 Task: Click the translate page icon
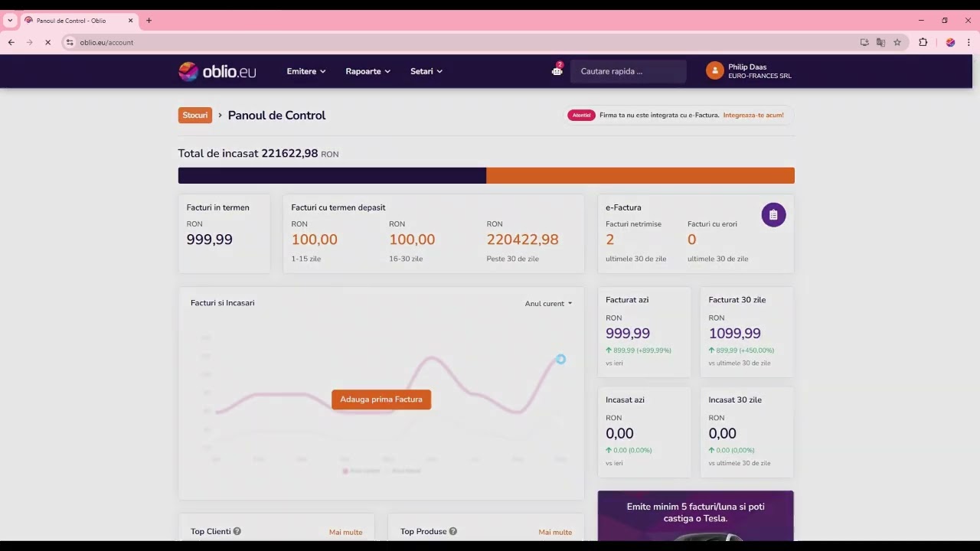pos(880,42)
